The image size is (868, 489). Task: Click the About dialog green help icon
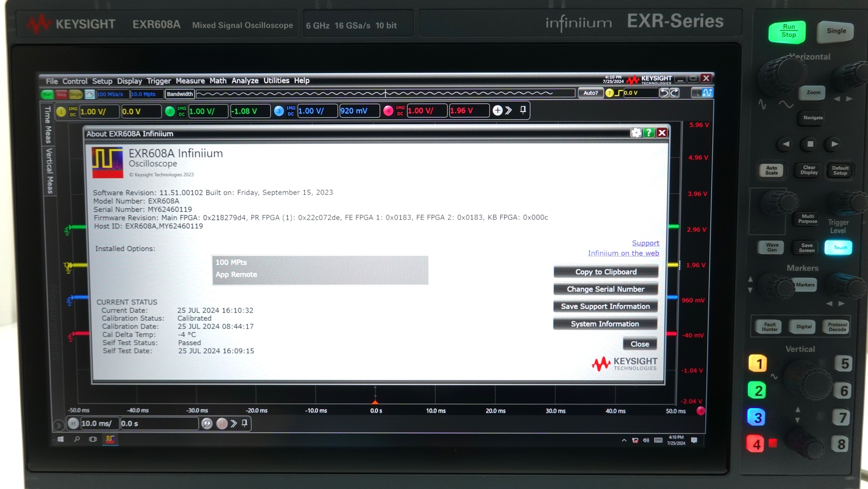pyautogui.click(x=649, y=132)
